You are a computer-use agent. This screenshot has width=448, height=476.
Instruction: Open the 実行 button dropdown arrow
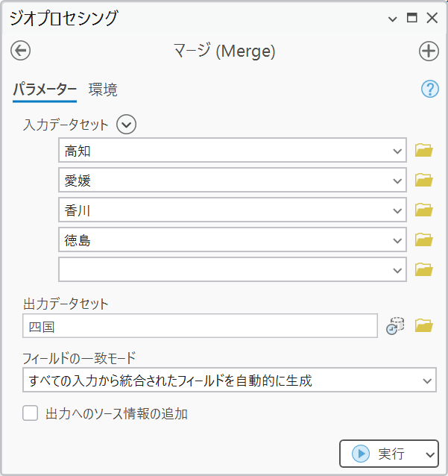[429, 454]
